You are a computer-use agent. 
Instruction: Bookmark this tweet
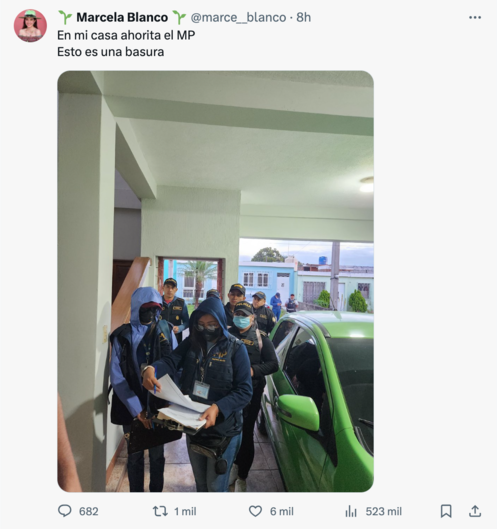[446, 511]
